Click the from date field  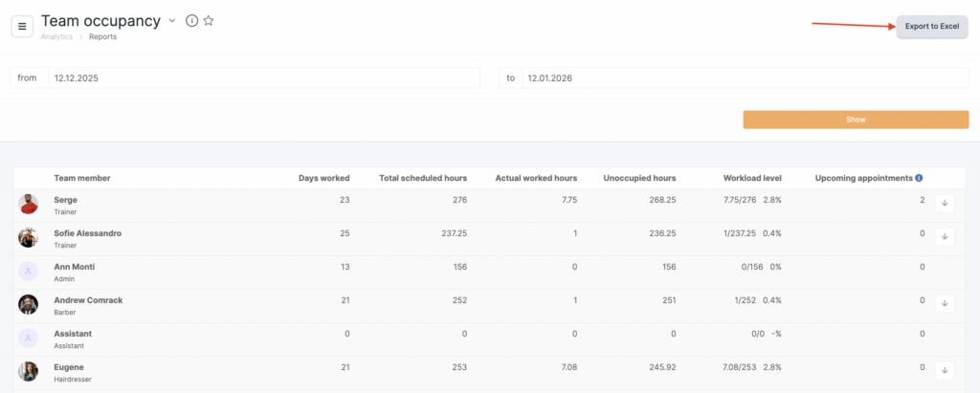(264, 77)
